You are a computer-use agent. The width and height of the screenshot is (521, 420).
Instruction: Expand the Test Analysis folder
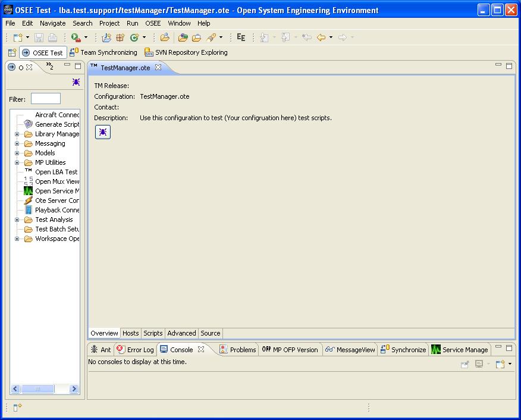pos(17,220)
